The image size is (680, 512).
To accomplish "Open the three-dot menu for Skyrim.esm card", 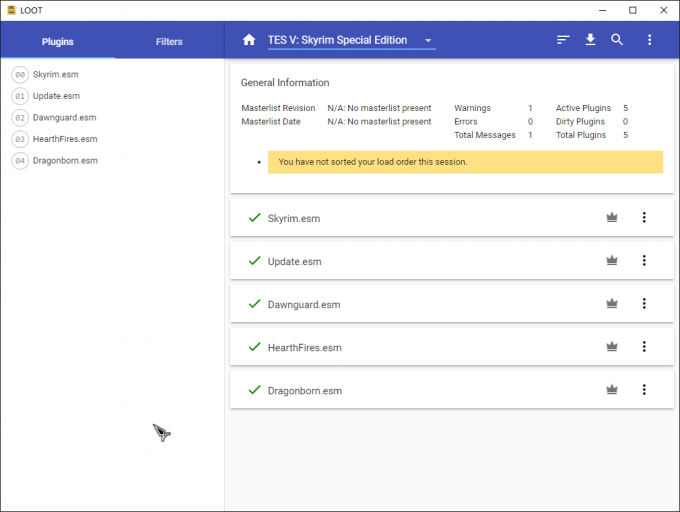I will [644, 217].
